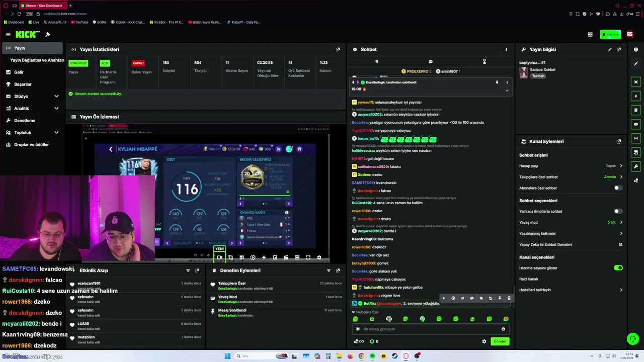Open Hedefleri belirleyin settings

571,290
